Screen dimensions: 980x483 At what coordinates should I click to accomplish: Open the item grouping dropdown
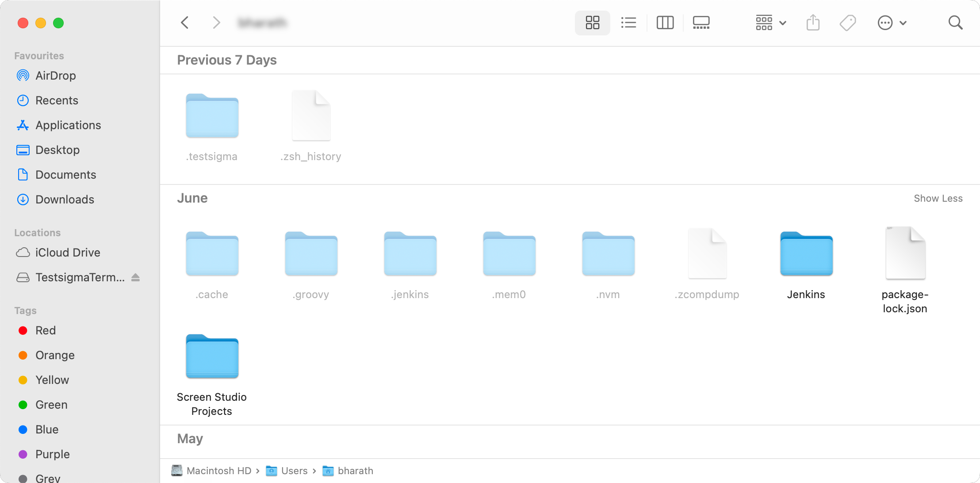coord(765,22)
